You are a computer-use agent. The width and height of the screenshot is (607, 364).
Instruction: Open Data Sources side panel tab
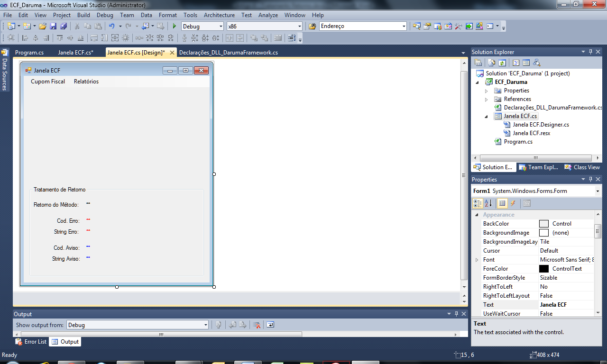coord(4,71)
